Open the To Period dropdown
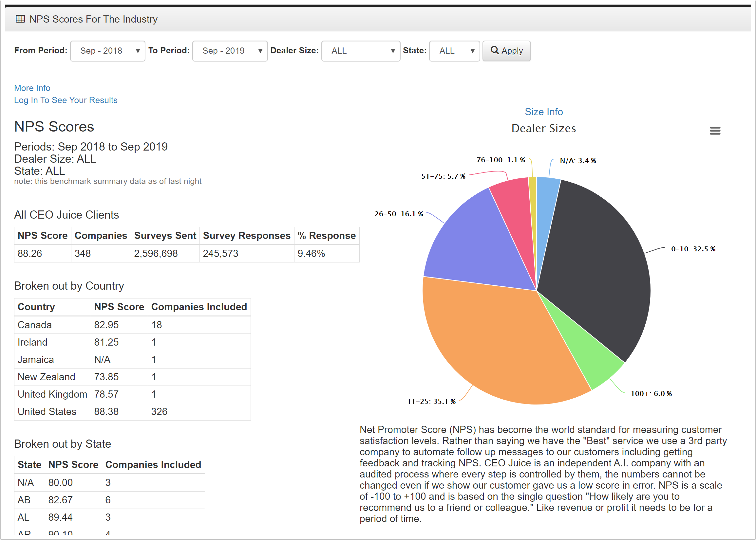 (x=230, y=51)
